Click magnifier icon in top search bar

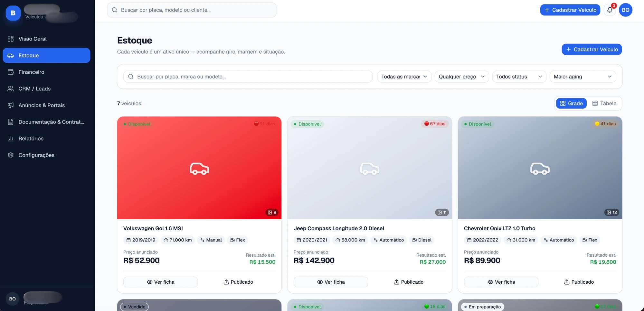(x=114, y=10)
